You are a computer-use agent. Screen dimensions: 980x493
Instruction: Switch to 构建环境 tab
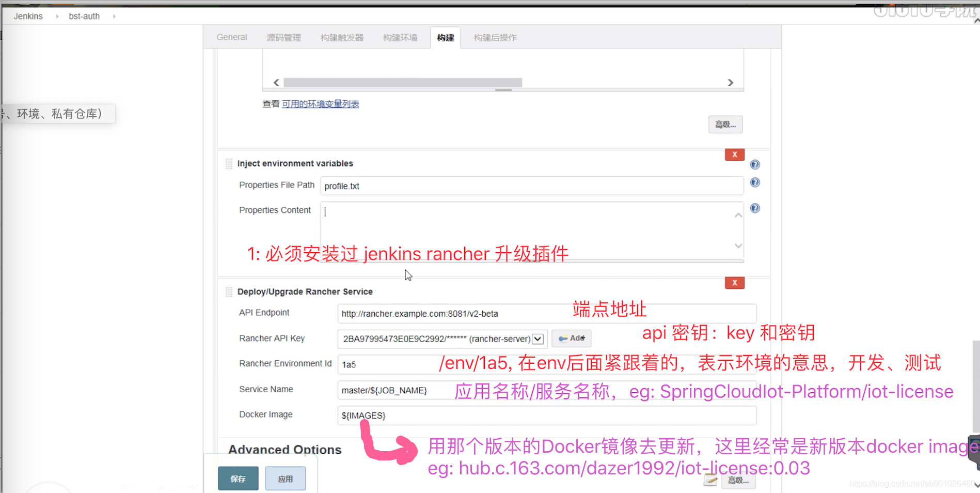400,37
